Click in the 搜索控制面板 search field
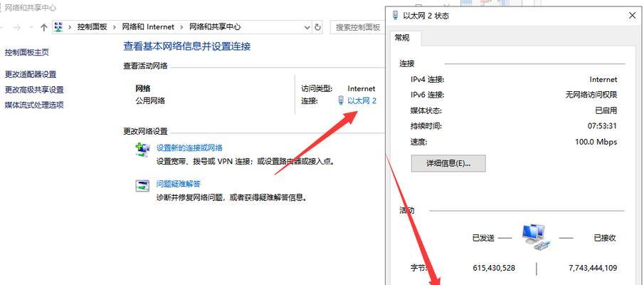644x285 pixels. 357,27
